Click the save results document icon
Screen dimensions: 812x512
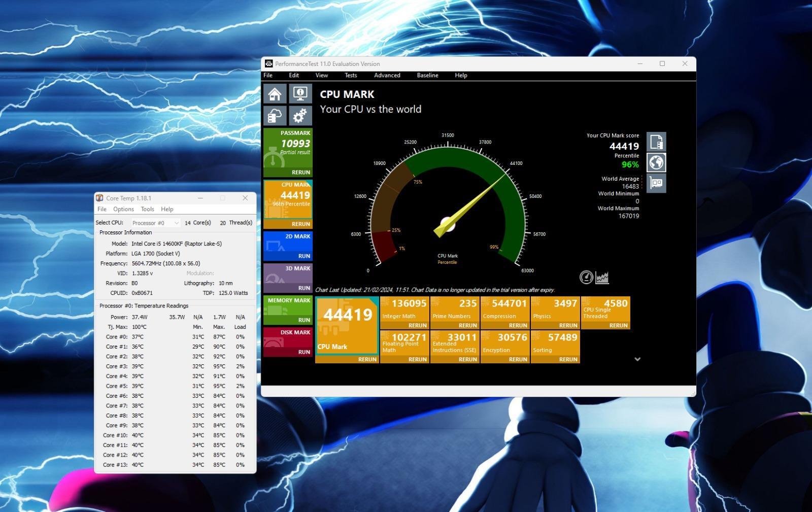(656, 142)
